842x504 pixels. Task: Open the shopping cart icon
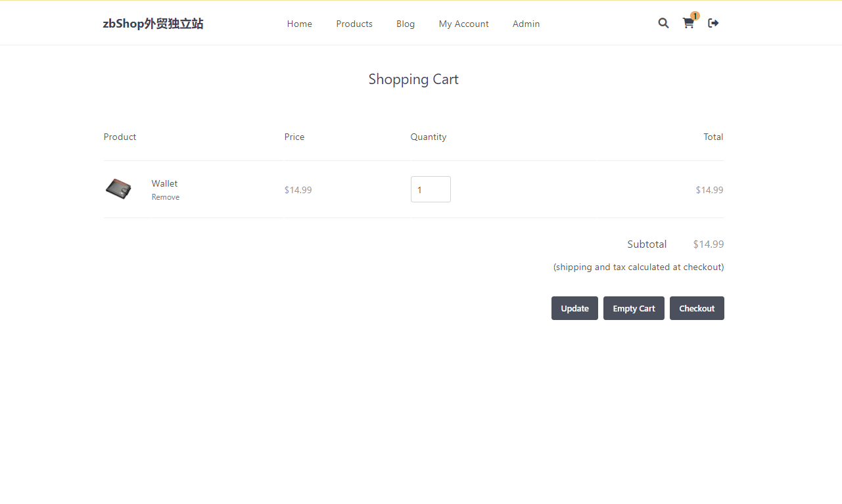click(x=689, y=23)
